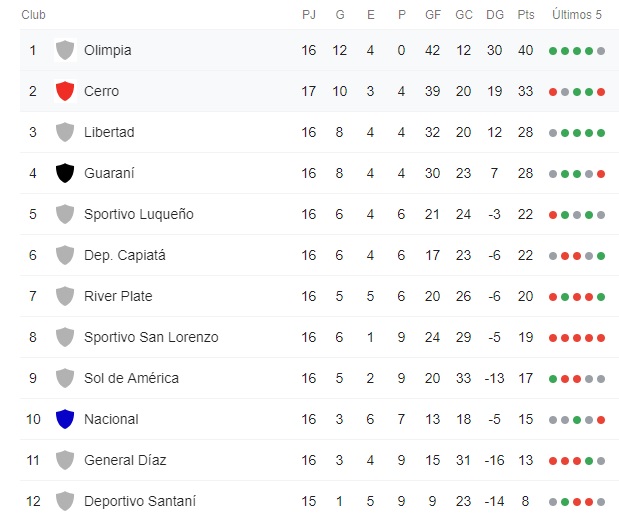Image resolution: width=619 pixels, height=525 pixels.
Task: Open the Sportivo Luqueño team link
Action: (x=138, y=214)
